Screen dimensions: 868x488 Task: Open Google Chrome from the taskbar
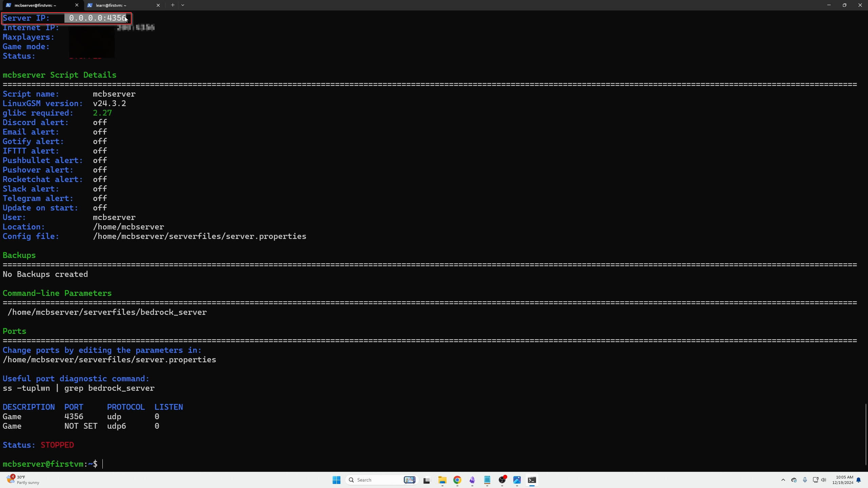(x=457, y=480)
